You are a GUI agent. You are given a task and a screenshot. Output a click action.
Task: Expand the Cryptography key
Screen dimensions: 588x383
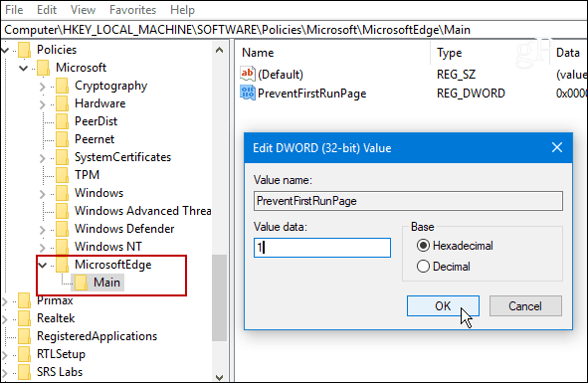point(43,87)
